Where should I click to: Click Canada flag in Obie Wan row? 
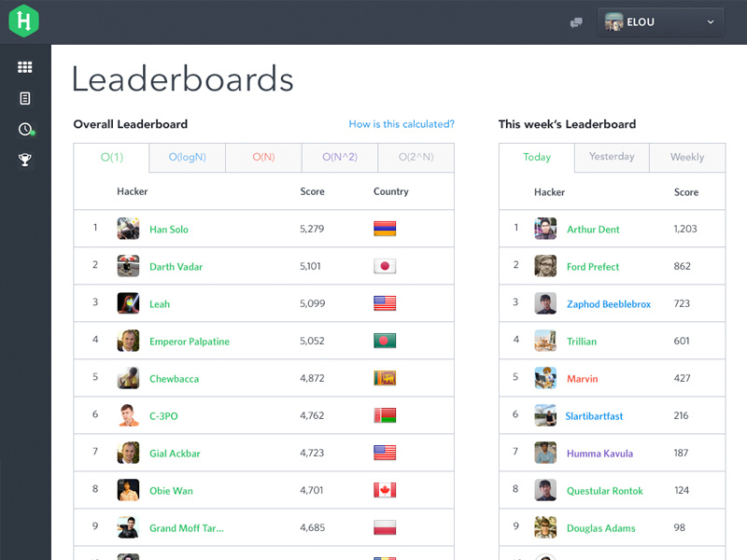385,490
